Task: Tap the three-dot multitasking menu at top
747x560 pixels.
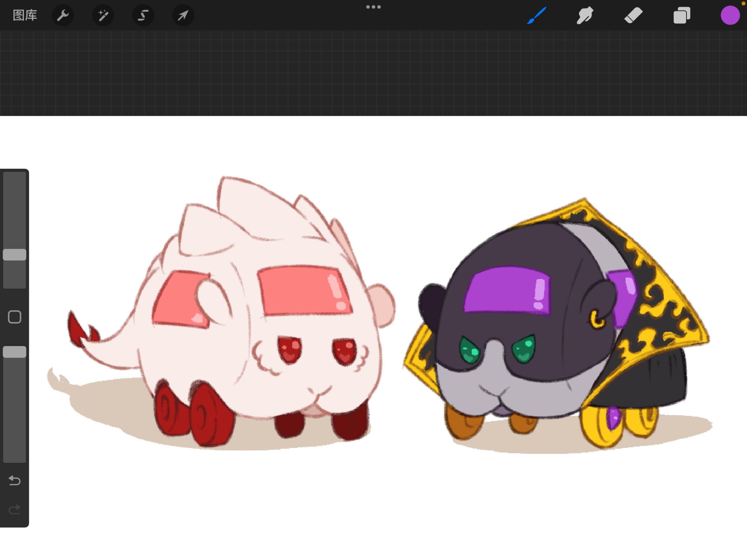Action: [x=373, y=7]
